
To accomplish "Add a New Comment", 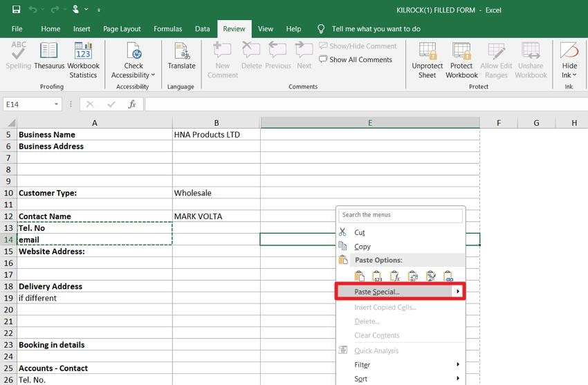I will point(222,60).
